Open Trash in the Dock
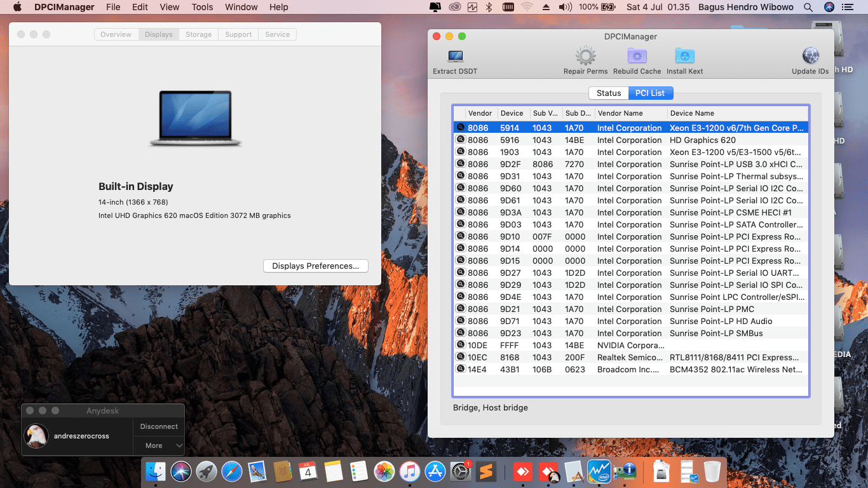This screenshot has width=868, height=488. [712, 471]
